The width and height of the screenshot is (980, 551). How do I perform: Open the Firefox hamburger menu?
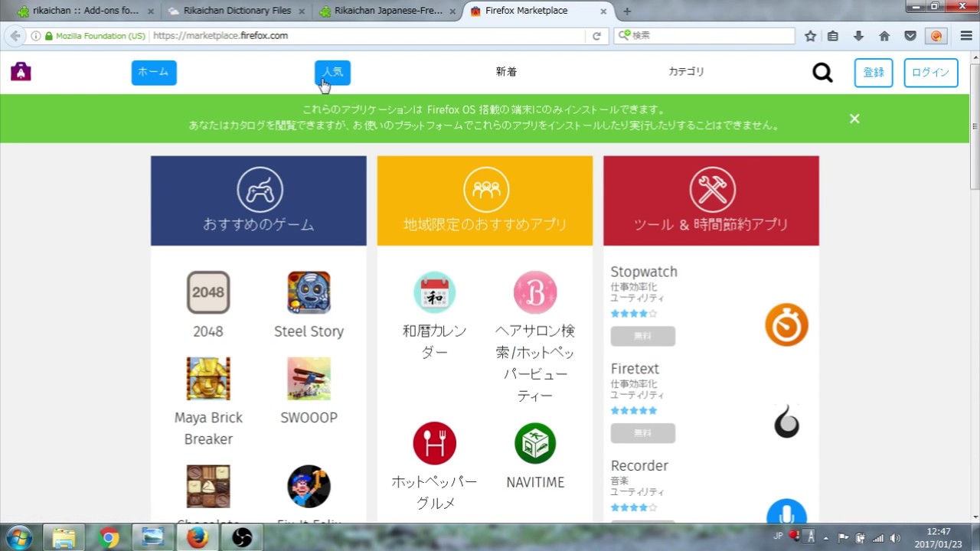pyautogui.click(x=966, y=36)
